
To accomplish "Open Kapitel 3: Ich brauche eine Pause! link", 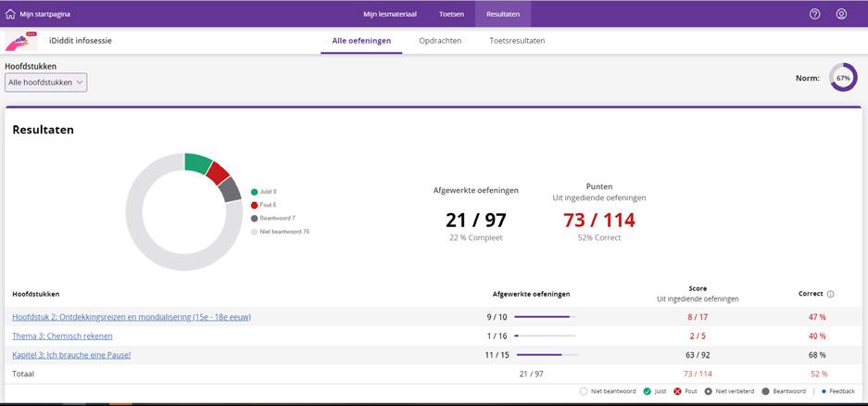I will click(71, 354).
